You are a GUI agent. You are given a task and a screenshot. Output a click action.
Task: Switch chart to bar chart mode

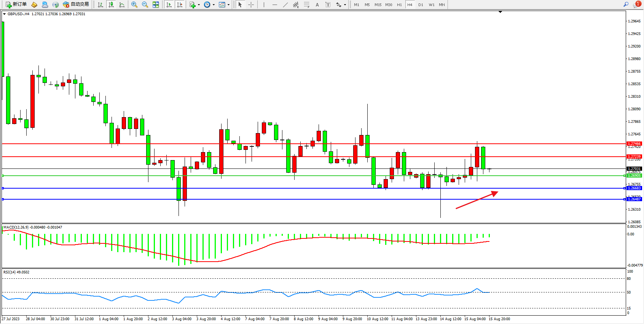click(100, 5)
